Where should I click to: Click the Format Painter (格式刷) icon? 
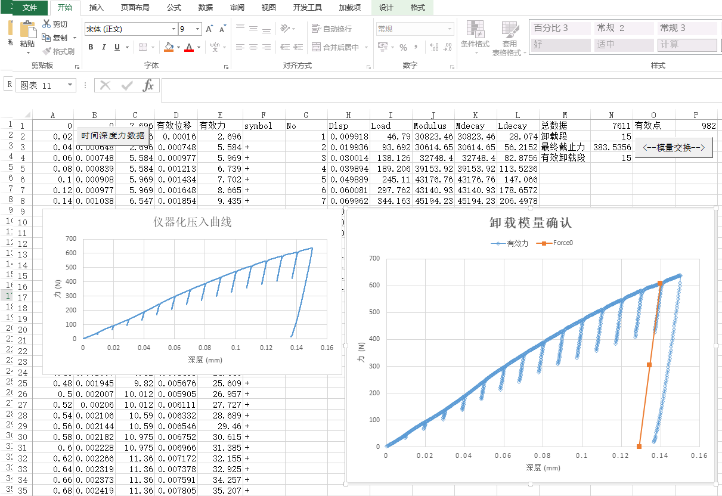pos(46,51)
